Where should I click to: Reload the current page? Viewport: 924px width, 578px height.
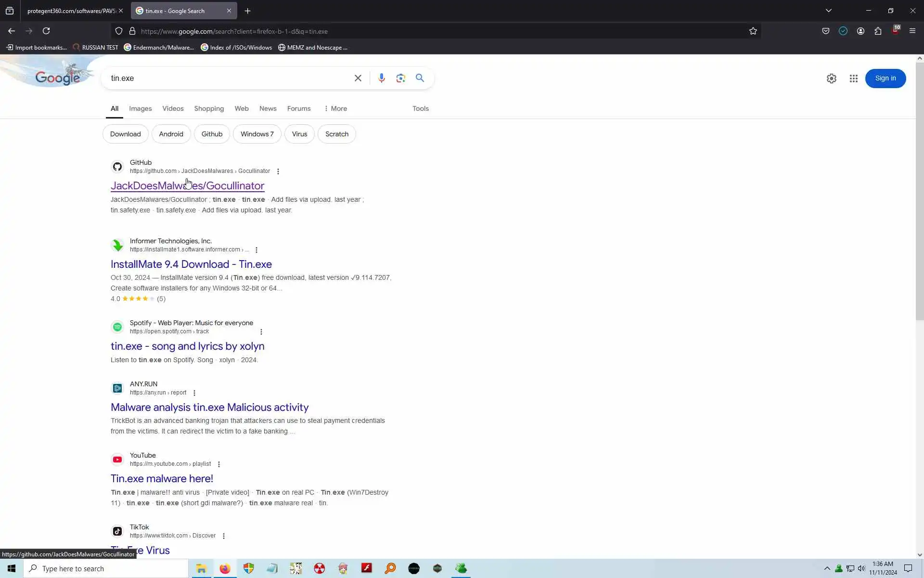click(46, 31)
